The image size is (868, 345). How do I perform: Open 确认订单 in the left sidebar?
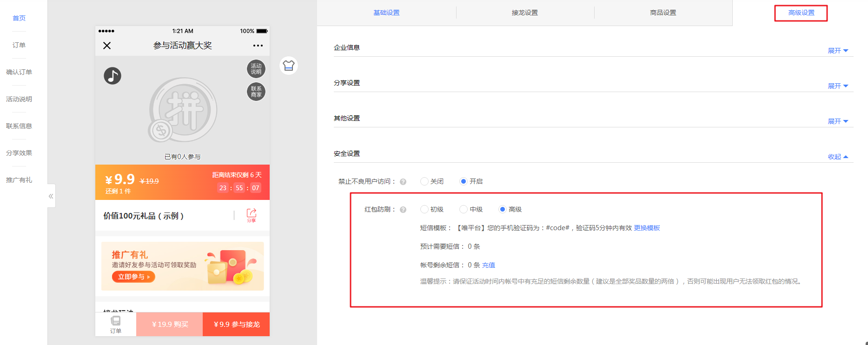point(19,72)
